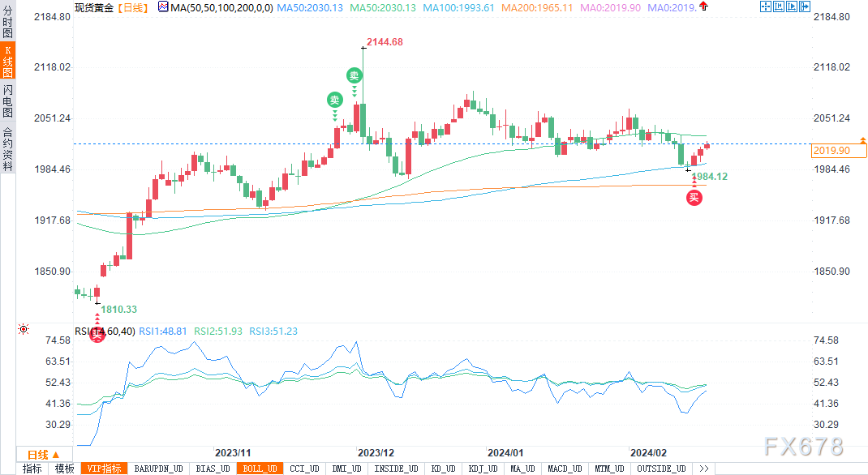Click the red sun icon beside RSI panel

(x=24, y=330)
